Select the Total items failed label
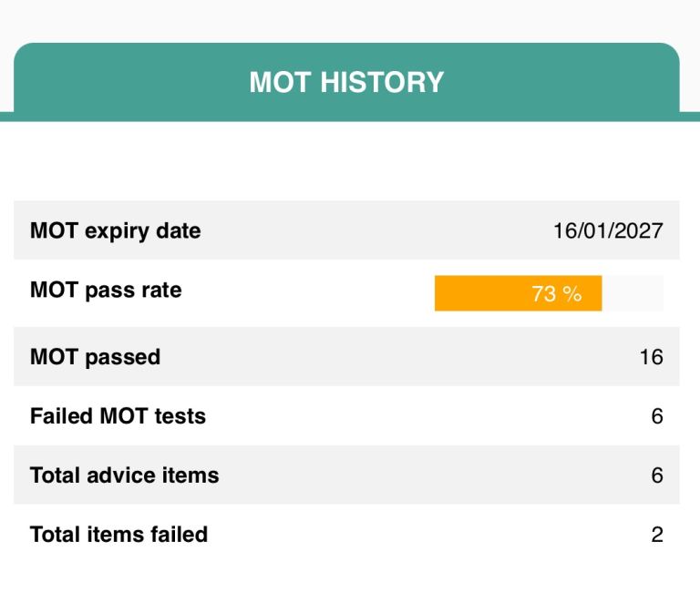Image resolution: width=700 pixels, height=603 pixels. 118,534
